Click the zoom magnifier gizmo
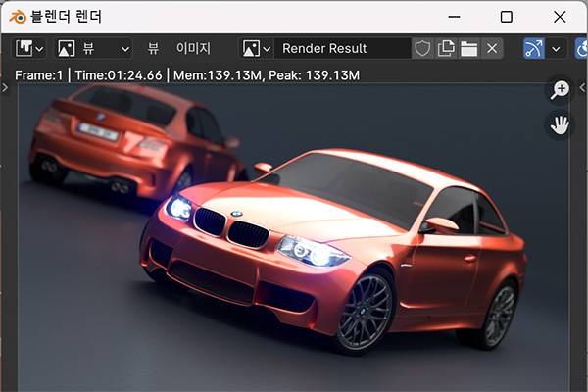This screenshot has width=588, height=392. (560, 90)
